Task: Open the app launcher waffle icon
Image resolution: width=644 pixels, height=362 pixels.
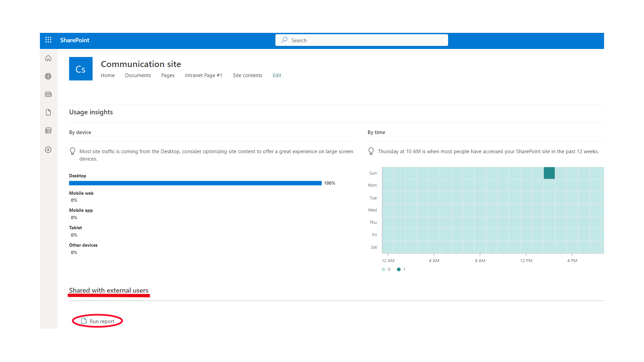Action: pyautogui.click(x=48, y=40)
